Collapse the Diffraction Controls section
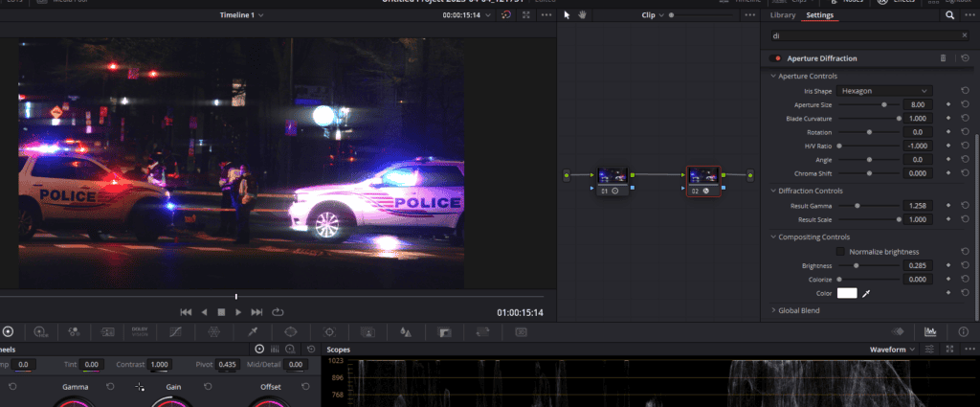The width and height of the screenshot is (980, 407). (x=773, y=191)
